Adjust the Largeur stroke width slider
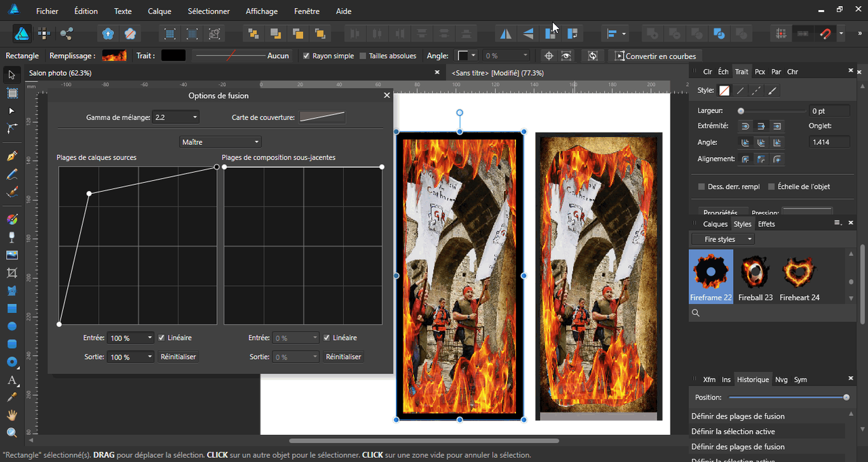The width and height of the screenshot is (868, 462). tap(772, 110)
